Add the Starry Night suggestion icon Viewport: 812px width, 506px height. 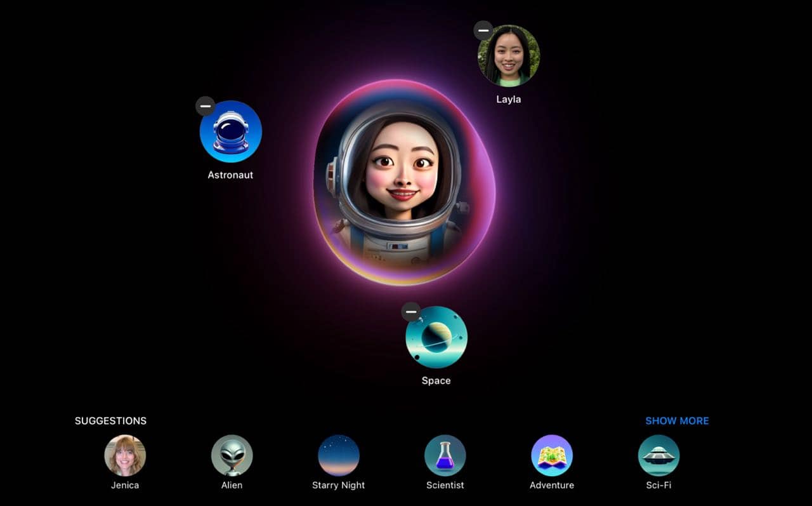(x=338, y=455)
